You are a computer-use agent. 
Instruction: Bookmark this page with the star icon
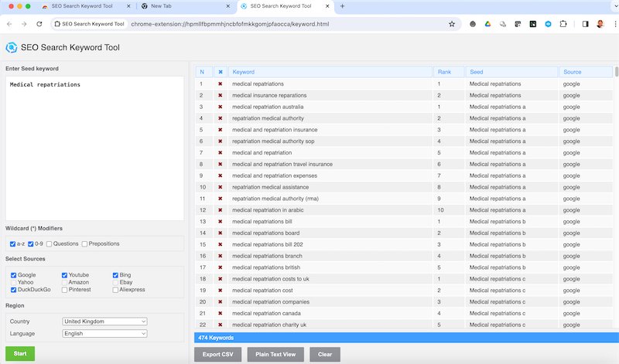[x=452, y=24]
